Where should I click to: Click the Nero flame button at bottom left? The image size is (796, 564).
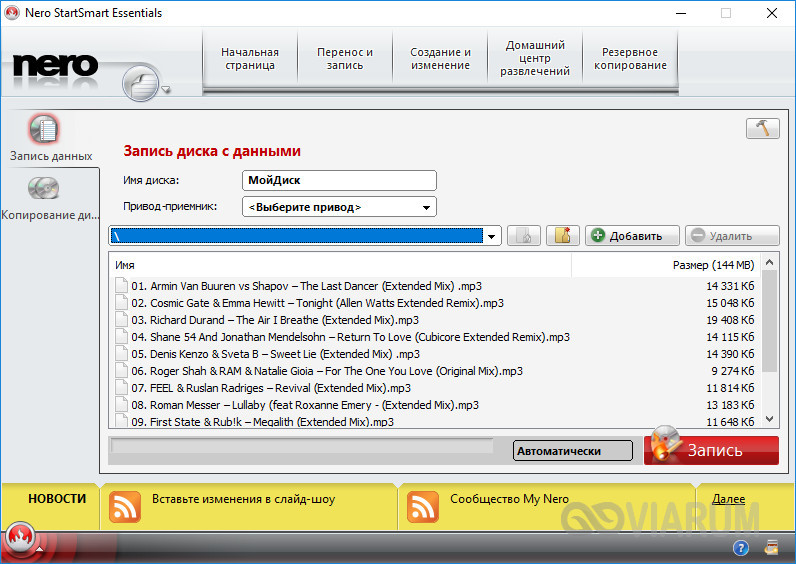pyautogui.click(x=21, y=538)
